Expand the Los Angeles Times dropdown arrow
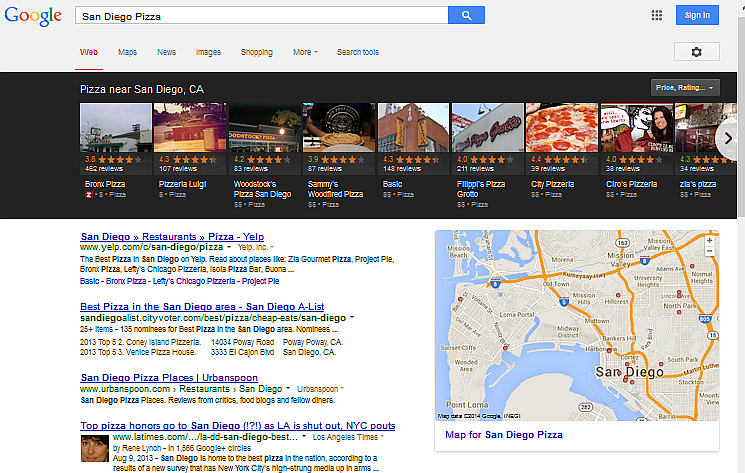 click(382, 437)
